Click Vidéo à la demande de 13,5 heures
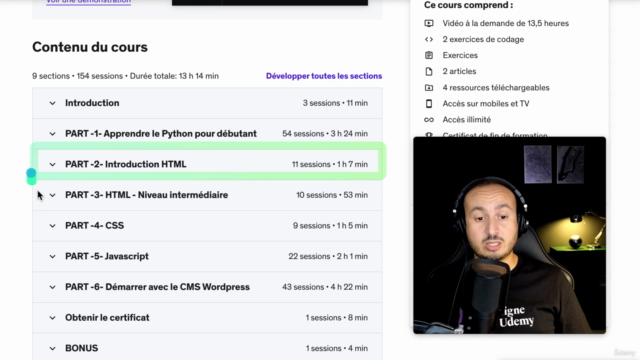The height and width of the screenshot is (360, 640). pos(505,23)
